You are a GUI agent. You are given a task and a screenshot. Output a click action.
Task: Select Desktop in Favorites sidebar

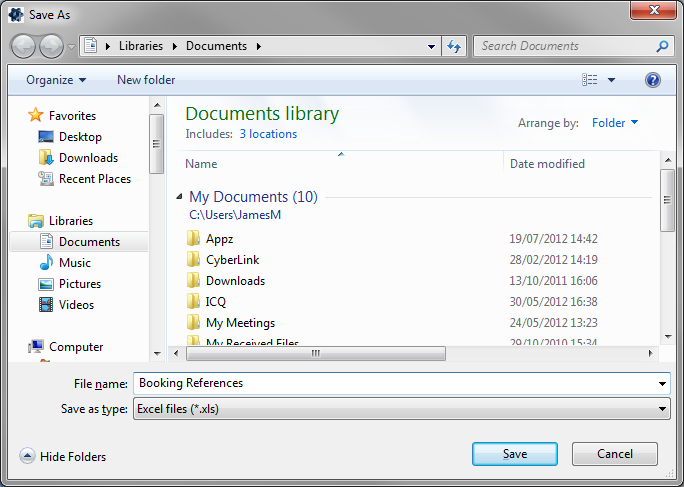click(80, 137)
